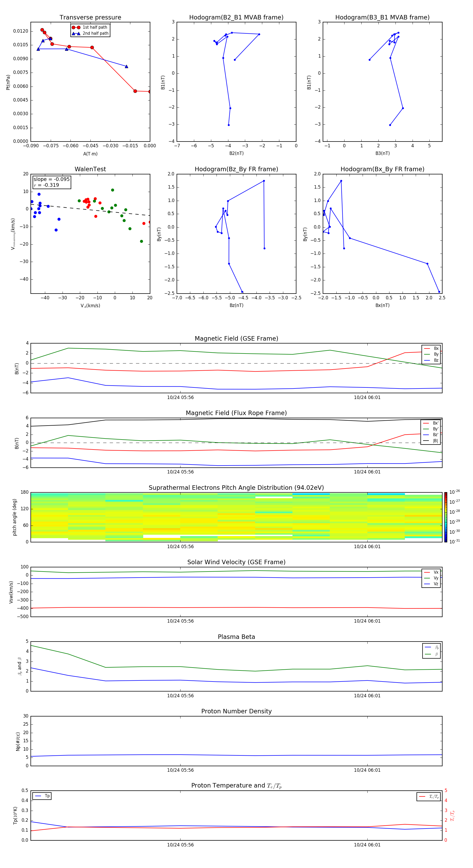Click the "Magnetic Field (GSE Frame)" title
The width and height of the screenshot is (473, 868).
(x=236, y=339)
